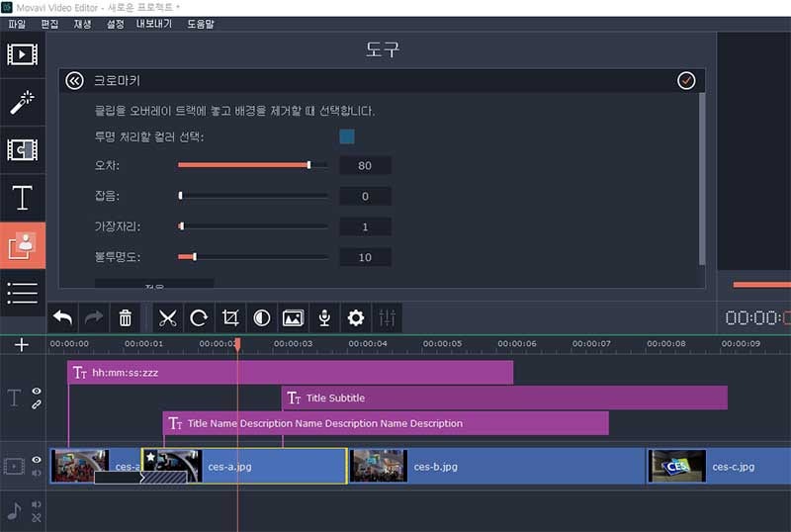
Task: Mute the audio track speaker icon
Action: click(37, 504)
